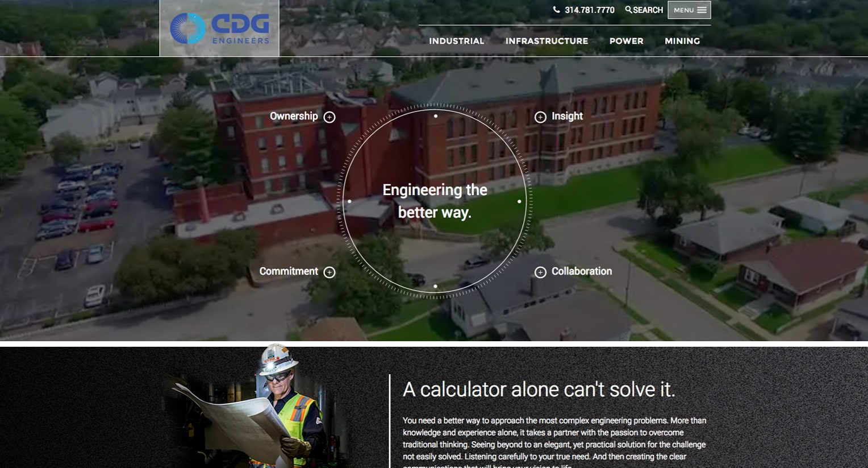Expand the plus icon beside Commitment

pos(329,272)
